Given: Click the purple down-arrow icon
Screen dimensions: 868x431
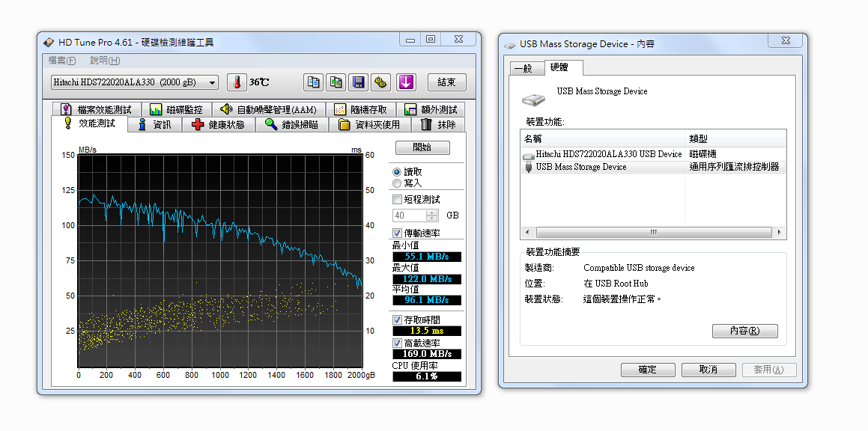Looking at the screenshot, I should click(x=406, y=82).
